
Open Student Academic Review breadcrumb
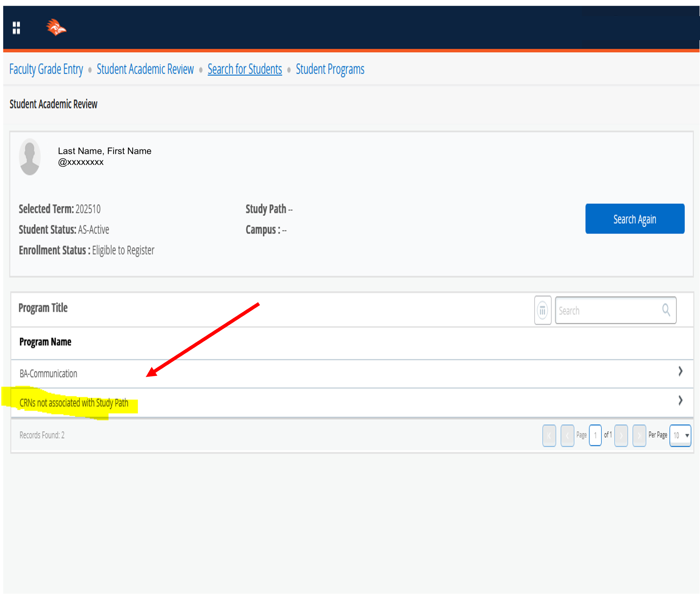pyautogui.click(x=145, y=69)
